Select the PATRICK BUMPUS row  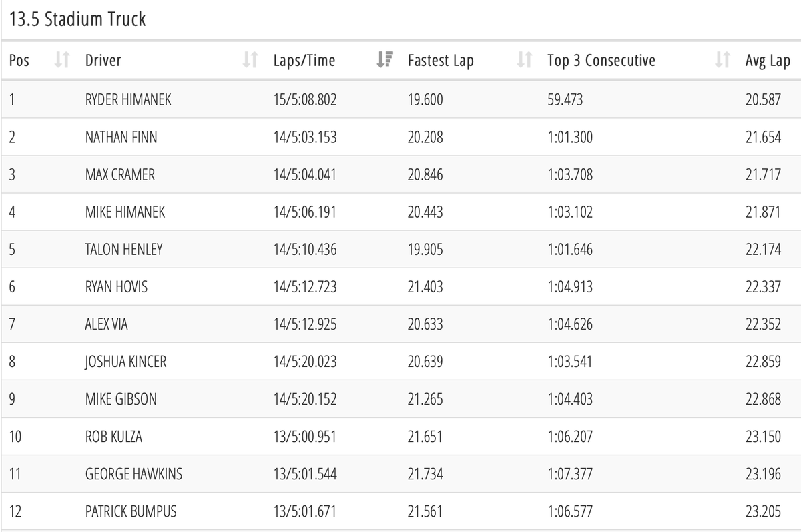[400, 511]
